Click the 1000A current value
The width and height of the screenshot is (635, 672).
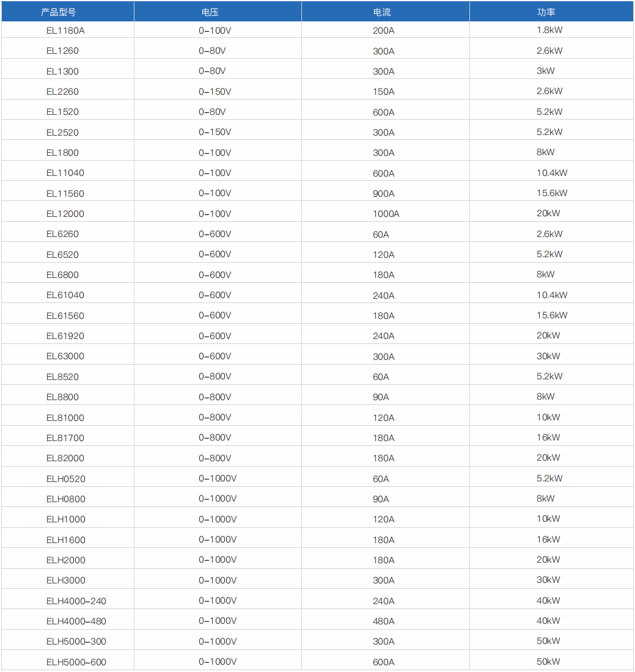(386, 214)
